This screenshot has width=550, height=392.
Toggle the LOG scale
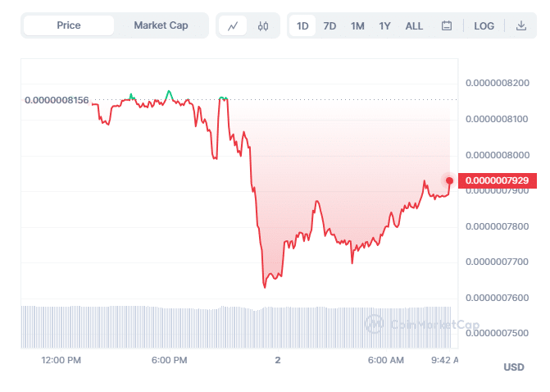[x=484, y=25]
